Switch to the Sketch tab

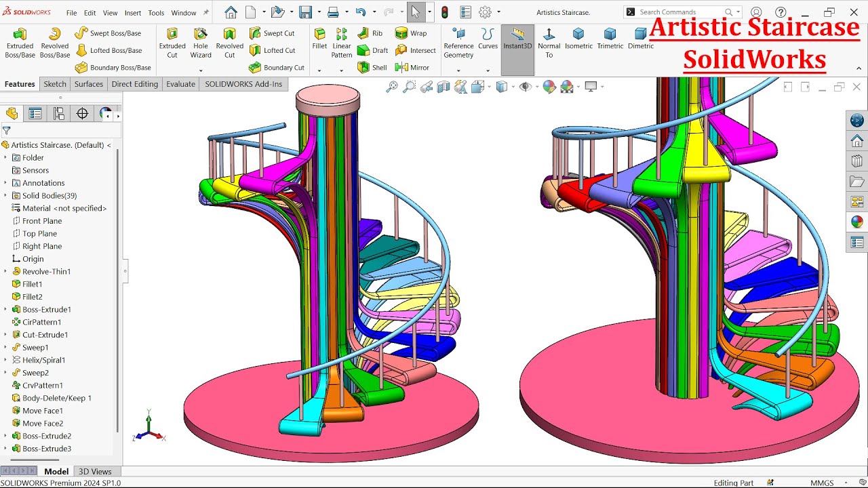[x=55, y=84]
